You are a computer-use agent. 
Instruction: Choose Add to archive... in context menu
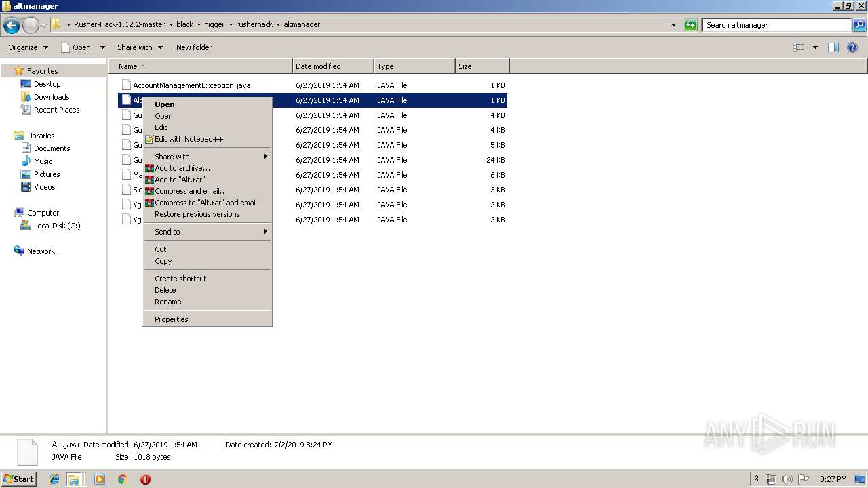pos(182,168)
